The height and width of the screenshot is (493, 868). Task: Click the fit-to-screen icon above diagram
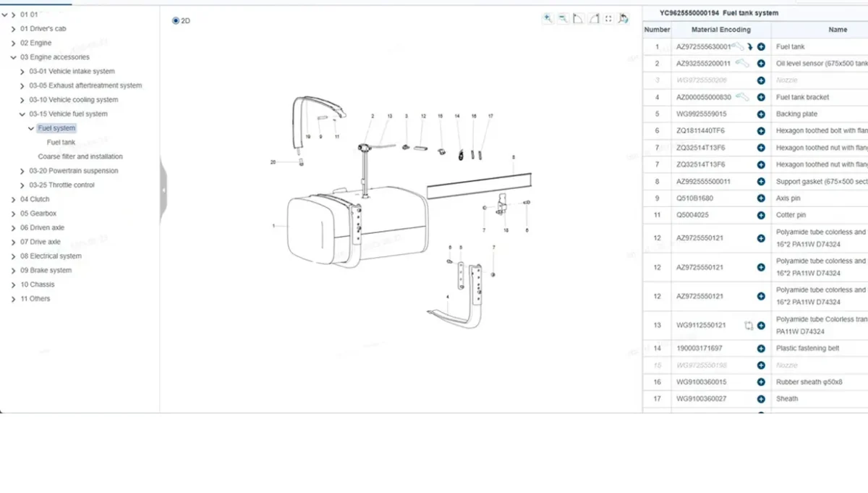pos(608,19)
